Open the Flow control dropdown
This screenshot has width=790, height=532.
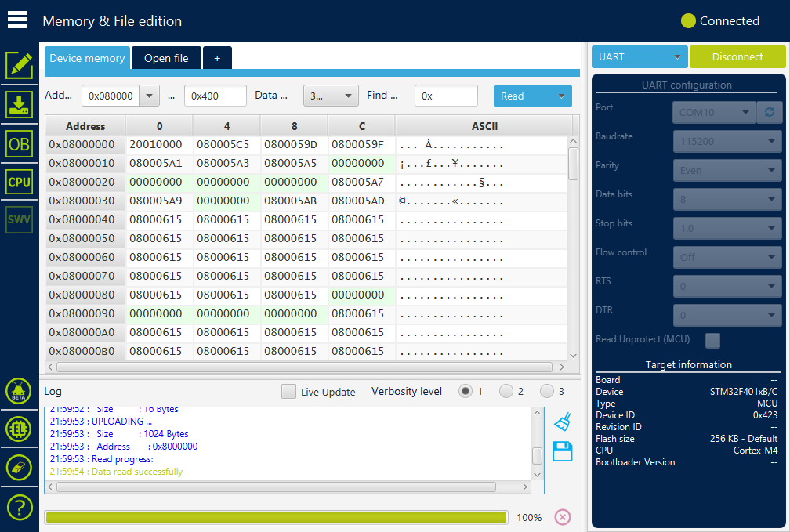click(x=727, y=258)
